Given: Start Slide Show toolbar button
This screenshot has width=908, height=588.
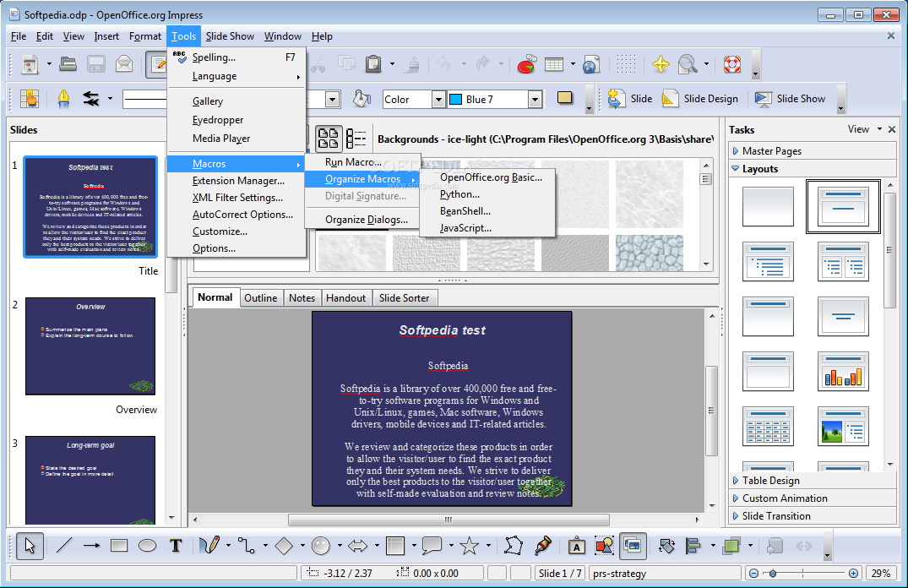Looking at the screenshot, I should pyautogui.click(x=790, y=99).
